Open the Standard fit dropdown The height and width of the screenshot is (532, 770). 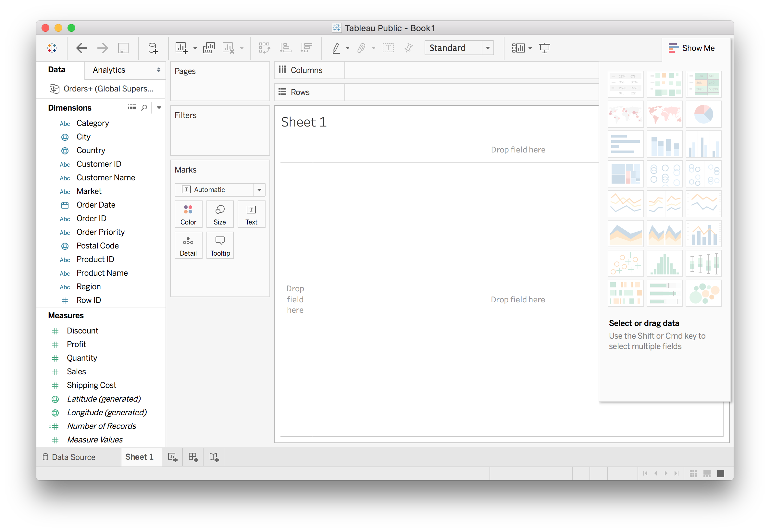488,48
